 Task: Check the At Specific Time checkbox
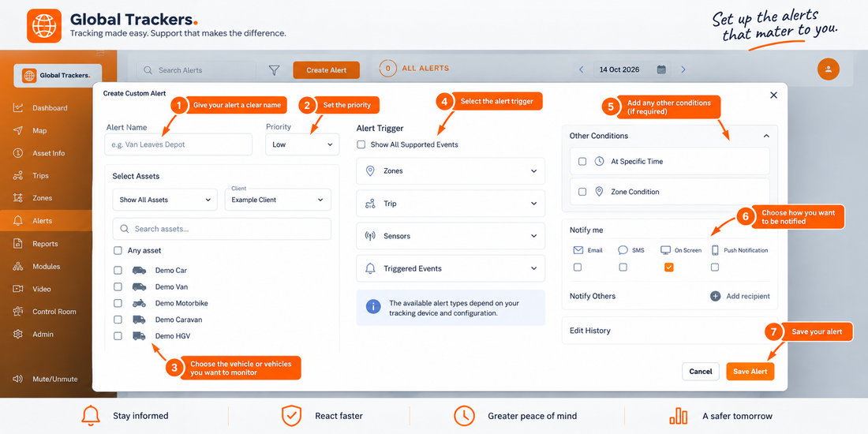(x=582, y=161)
